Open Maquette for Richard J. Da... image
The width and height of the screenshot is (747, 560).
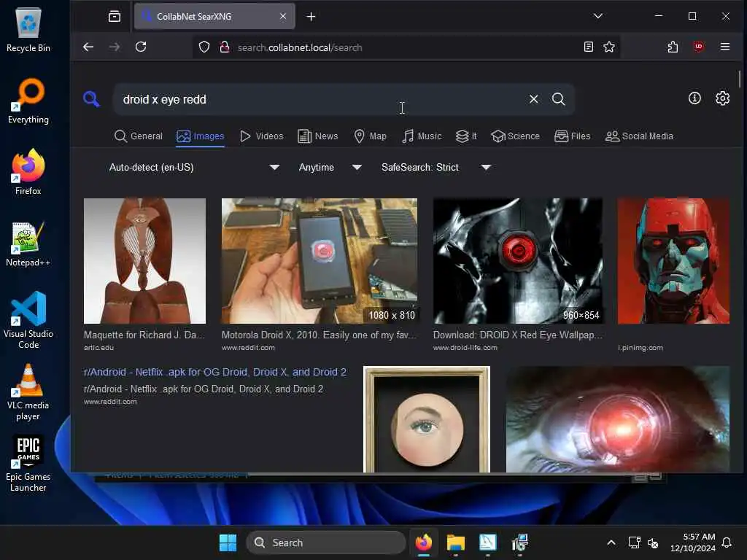click(145, 261)
